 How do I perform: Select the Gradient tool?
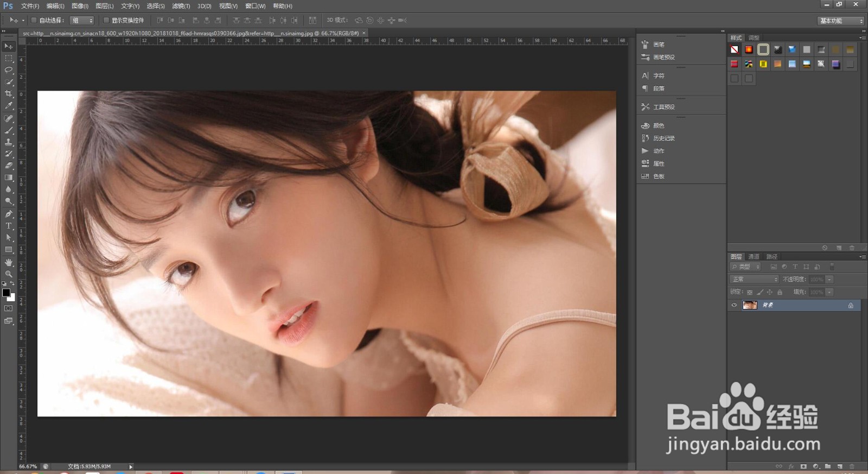pyautogui.click(x=9, y=178)
